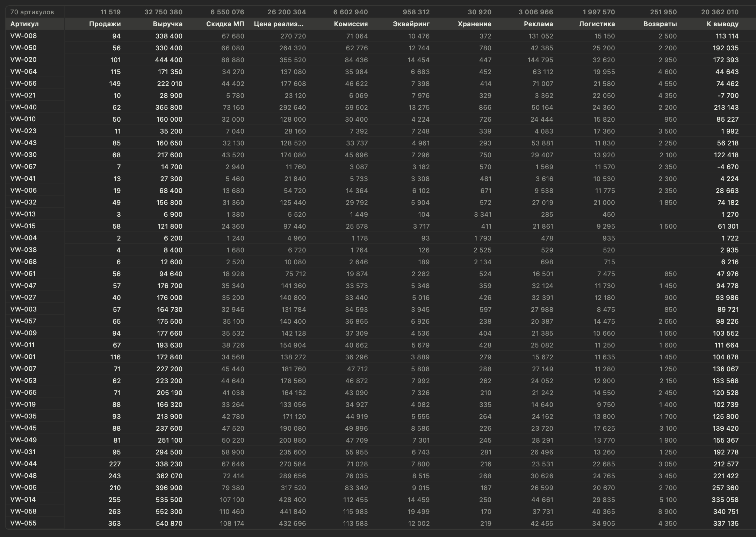756x537 pixels.
Task: Select the VW-014 article cell
Action: coord(23,500)
